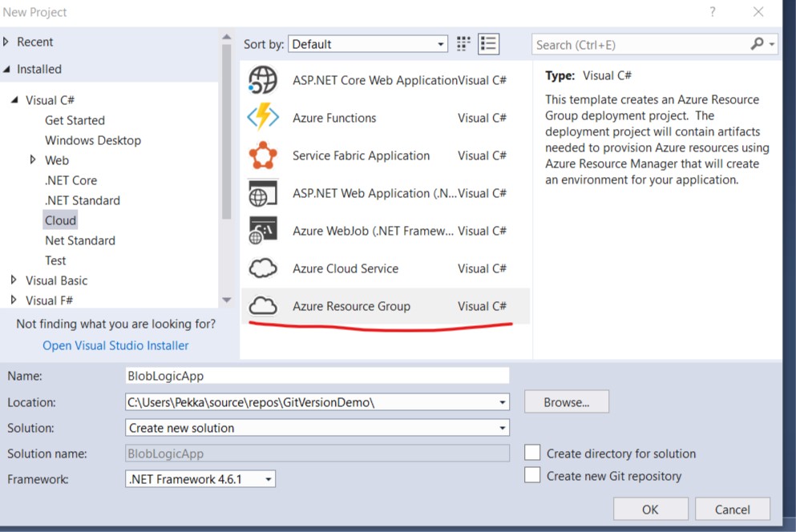The width and height of the screenshot is (796, 532).
Task: Collapse the Visual C# tree node
Action: 14,100
